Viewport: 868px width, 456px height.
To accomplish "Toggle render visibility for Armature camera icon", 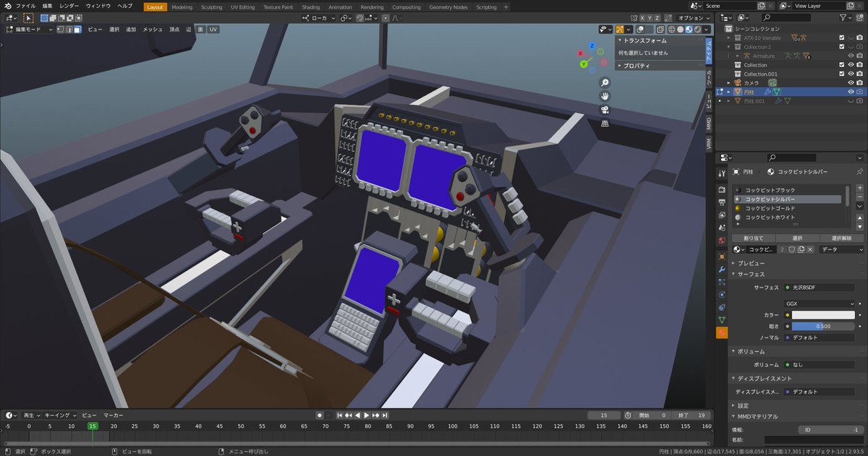I will tap(859, 56).
